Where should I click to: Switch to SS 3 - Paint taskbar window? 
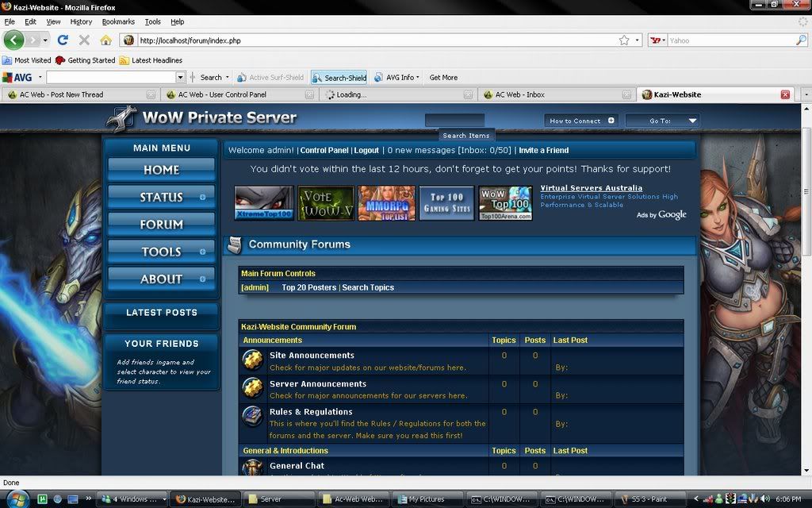click(x=649, y=499)
